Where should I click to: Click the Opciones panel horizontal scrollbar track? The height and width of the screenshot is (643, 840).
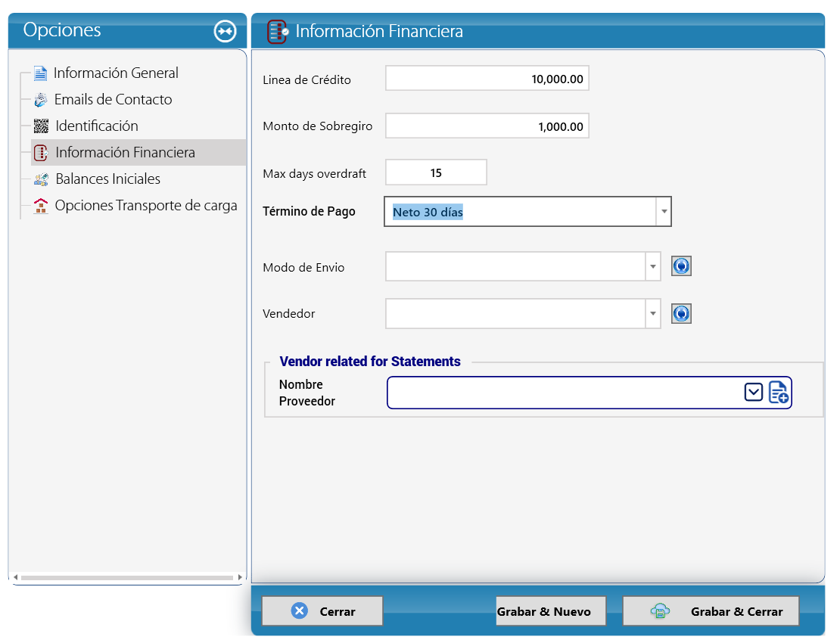pyautogui.click(x=127, y=577)
